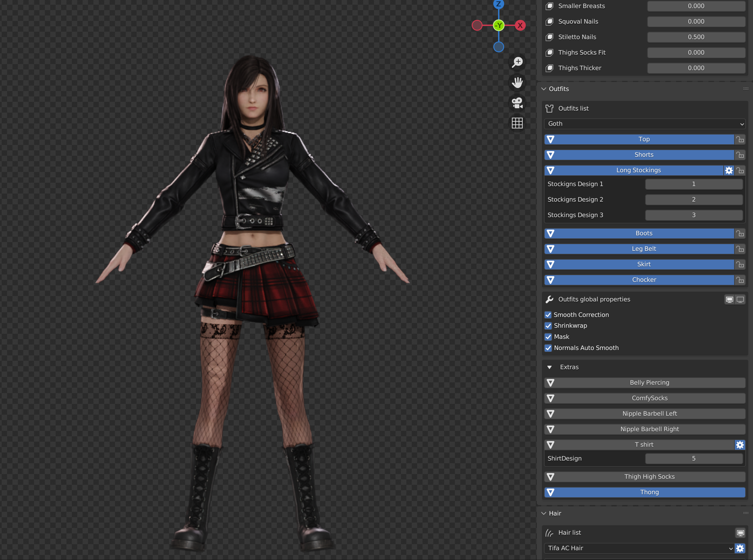This screenshot has width=753, height=560.
Task: Enable the Thigh High Socks extra
Action: tap(644, 477)
